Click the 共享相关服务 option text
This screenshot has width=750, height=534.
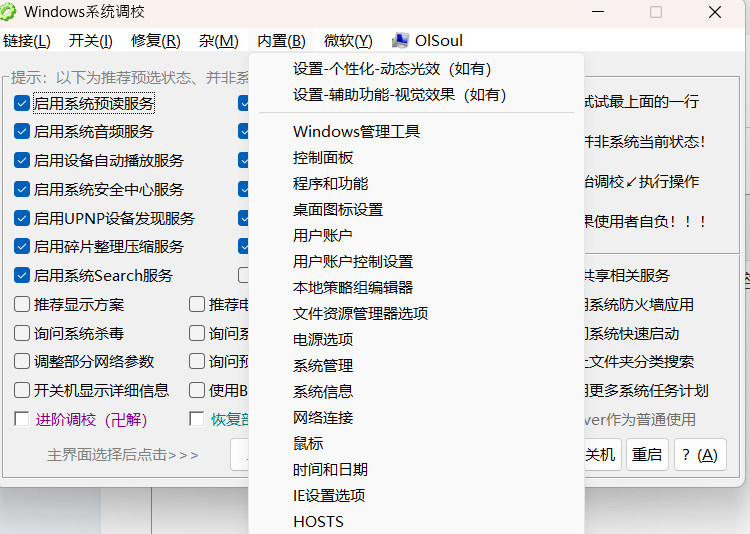[627, 276]
